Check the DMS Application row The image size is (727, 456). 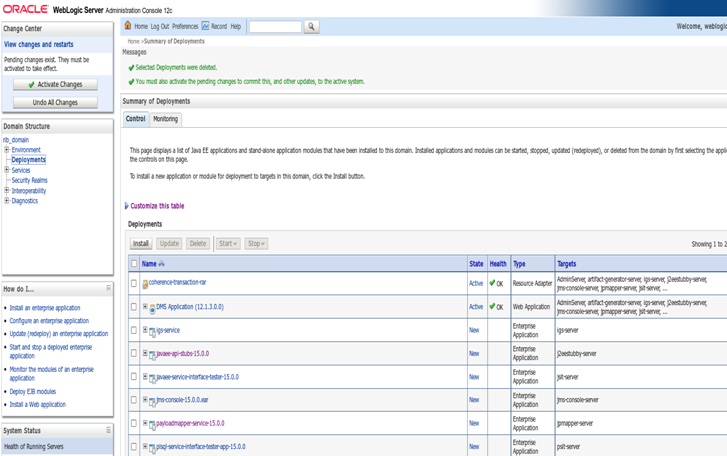click(x=134, y=307)
